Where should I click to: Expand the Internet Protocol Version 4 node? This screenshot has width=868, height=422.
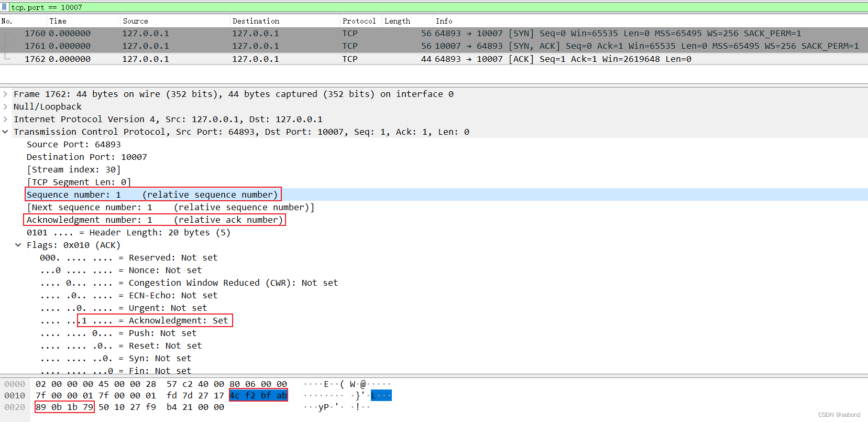(5, 120)
